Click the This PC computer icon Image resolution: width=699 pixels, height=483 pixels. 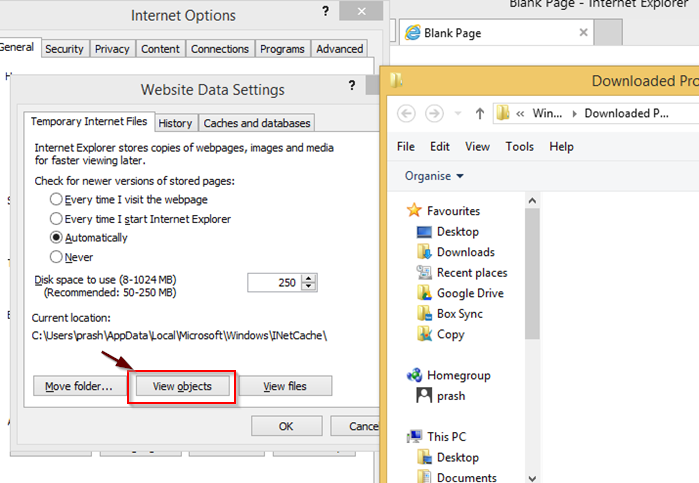[415, 437]
